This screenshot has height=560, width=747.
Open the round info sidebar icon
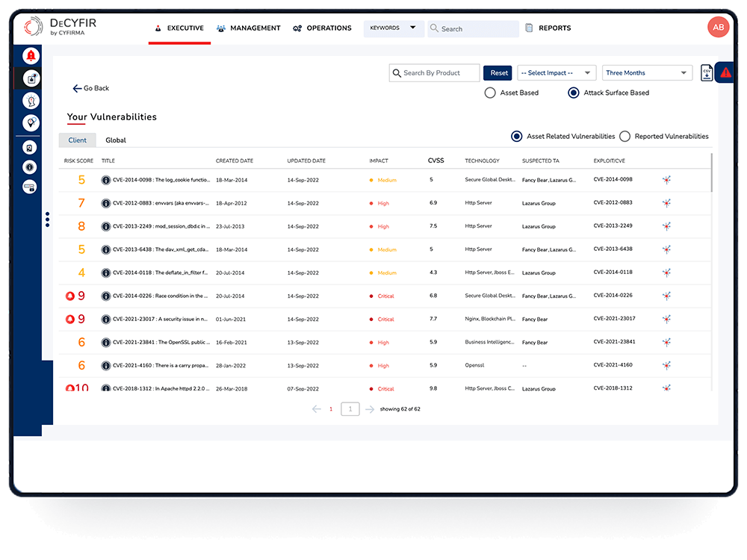pos(30,167)
